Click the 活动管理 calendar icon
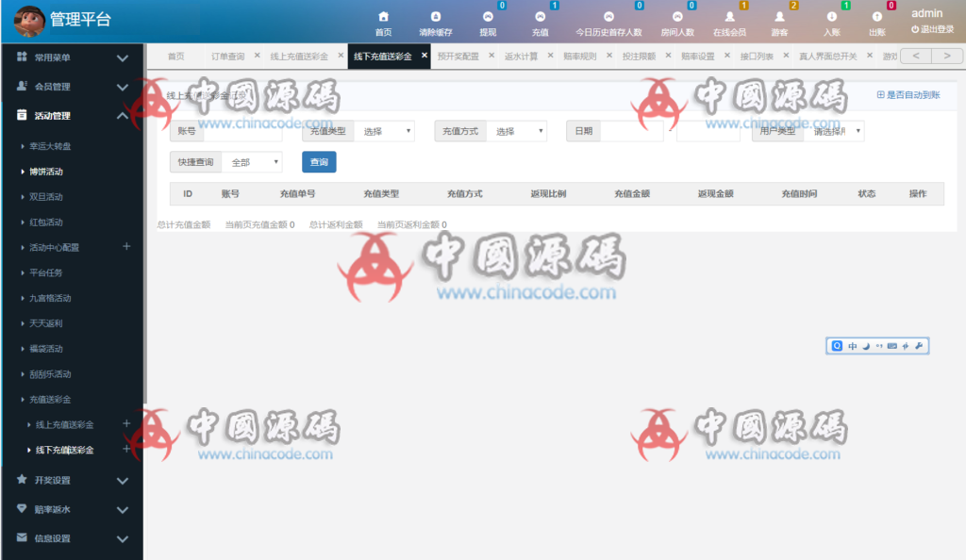966x560 pixels. tap(22, 114)
